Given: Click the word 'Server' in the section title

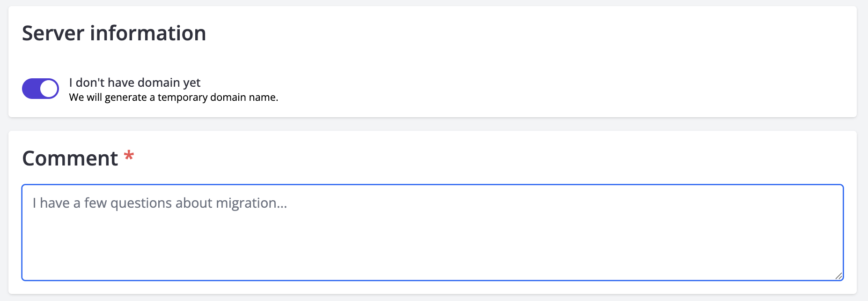Looking at the screenshot, I should click(53, 33).
